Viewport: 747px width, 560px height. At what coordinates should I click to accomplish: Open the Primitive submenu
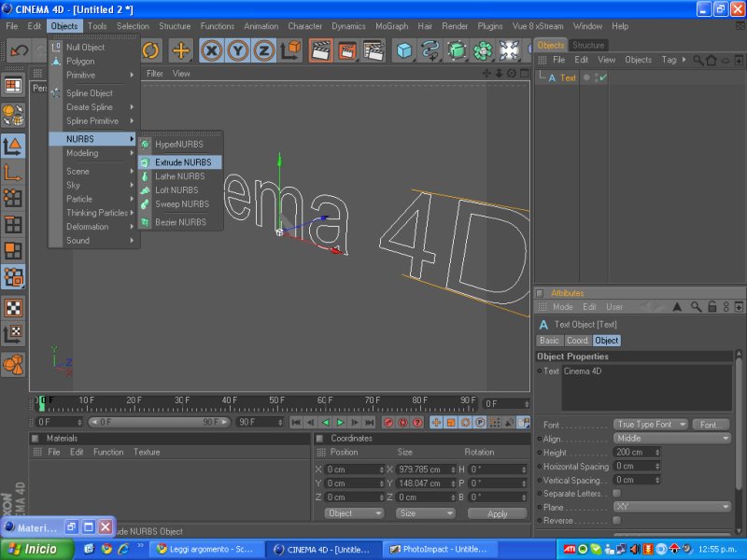[94, 76]
